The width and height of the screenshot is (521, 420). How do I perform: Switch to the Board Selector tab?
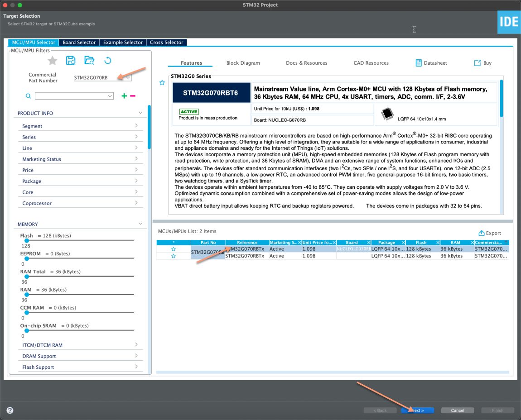pyautogui.click(x=79, y=43)
